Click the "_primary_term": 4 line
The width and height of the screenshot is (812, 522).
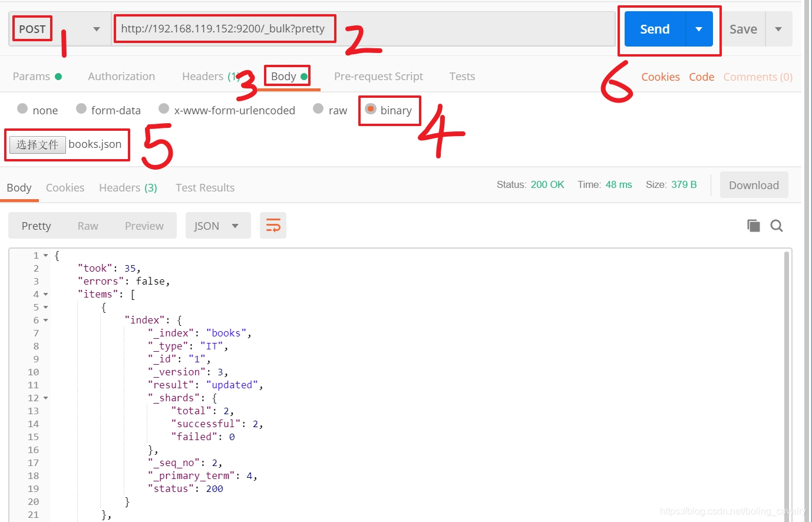click(x=203, y=476)
